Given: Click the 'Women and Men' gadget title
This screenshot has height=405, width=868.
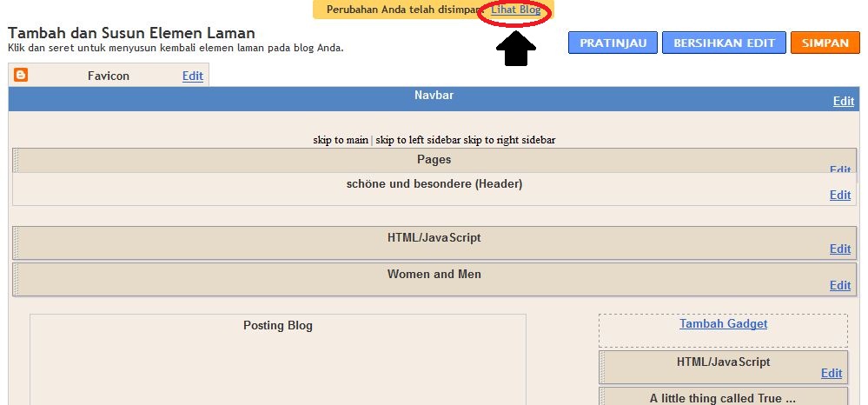Looking at the screenshot, I should tap(434, 275).
